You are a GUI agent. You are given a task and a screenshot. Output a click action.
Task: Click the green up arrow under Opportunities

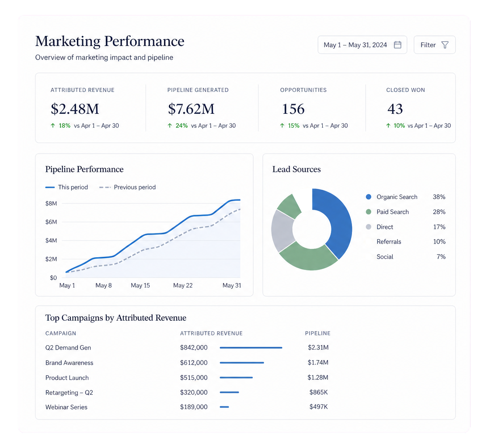[x=282, y=126]
